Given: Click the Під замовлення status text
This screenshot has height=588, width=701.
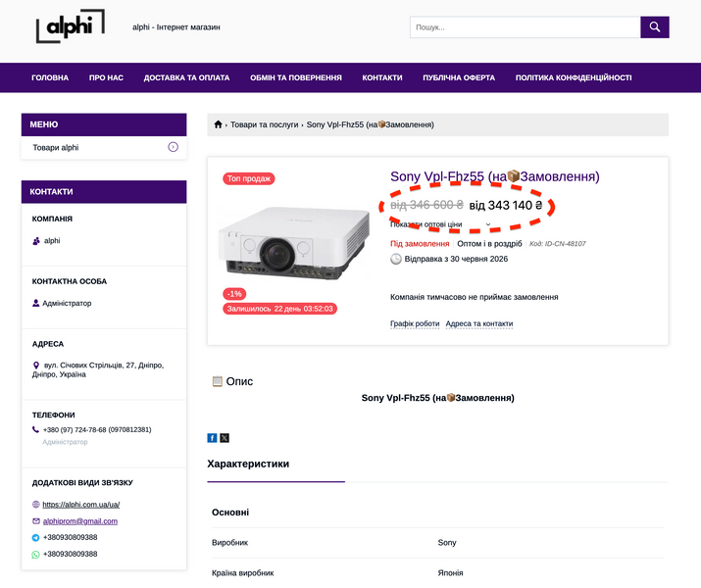Looking at the screenshot, I should (420, 243).
